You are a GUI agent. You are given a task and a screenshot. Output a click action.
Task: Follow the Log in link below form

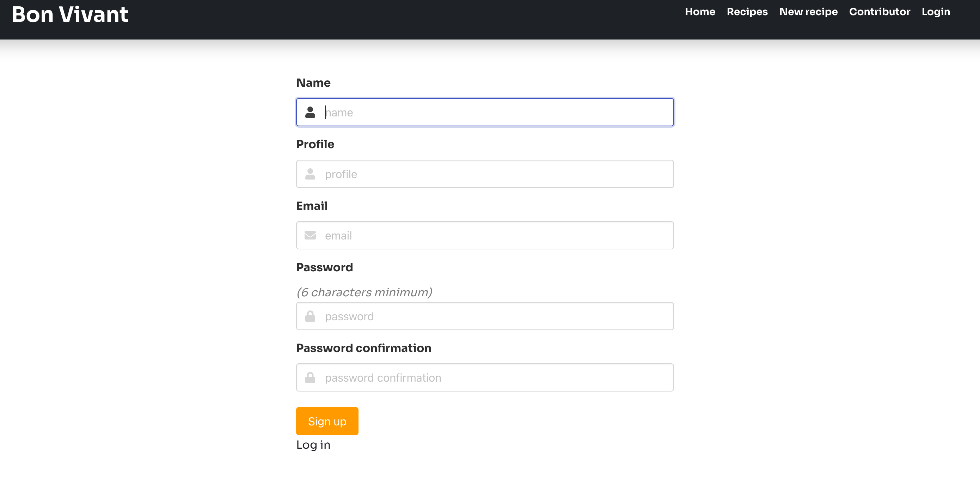[x=313, y=444]
